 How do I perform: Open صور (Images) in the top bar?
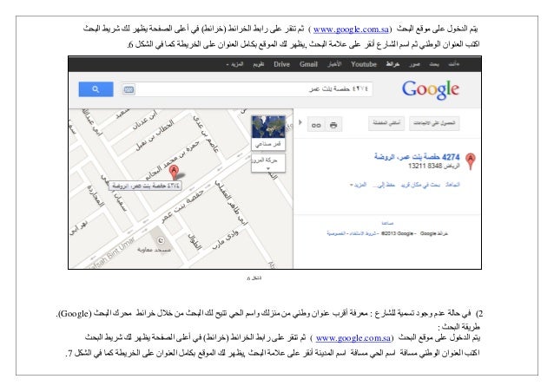pos(414,64)
